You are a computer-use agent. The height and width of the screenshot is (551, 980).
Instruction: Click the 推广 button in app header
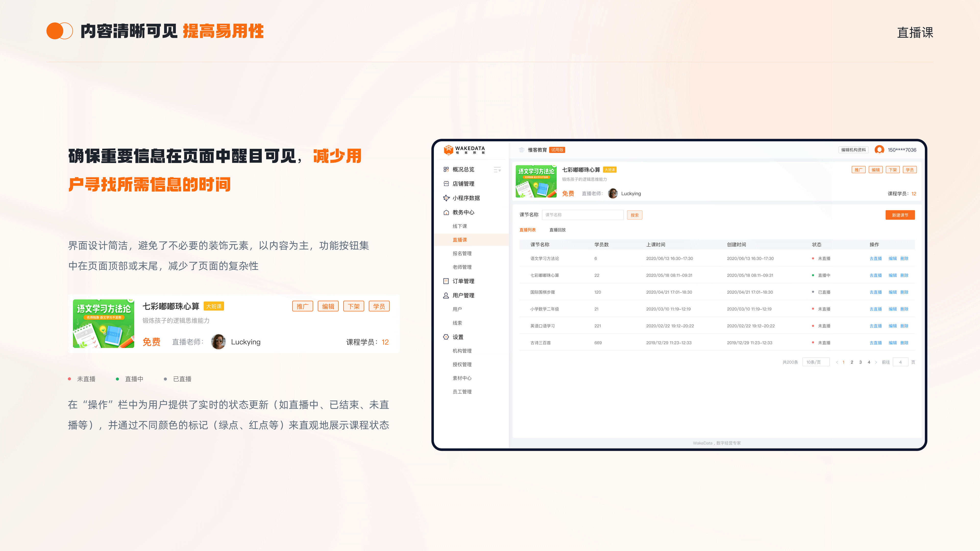click(858, 170)
